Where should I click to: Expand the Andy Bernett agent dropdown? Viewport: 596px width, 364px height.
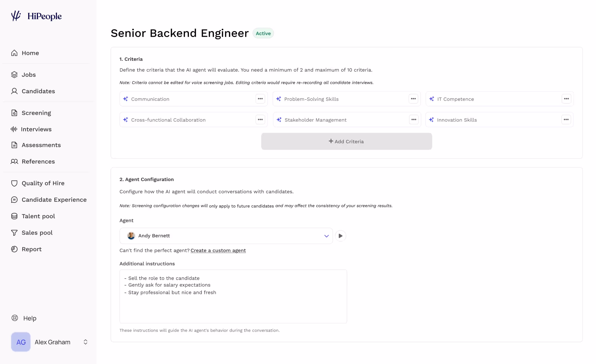tap(326, 236)
